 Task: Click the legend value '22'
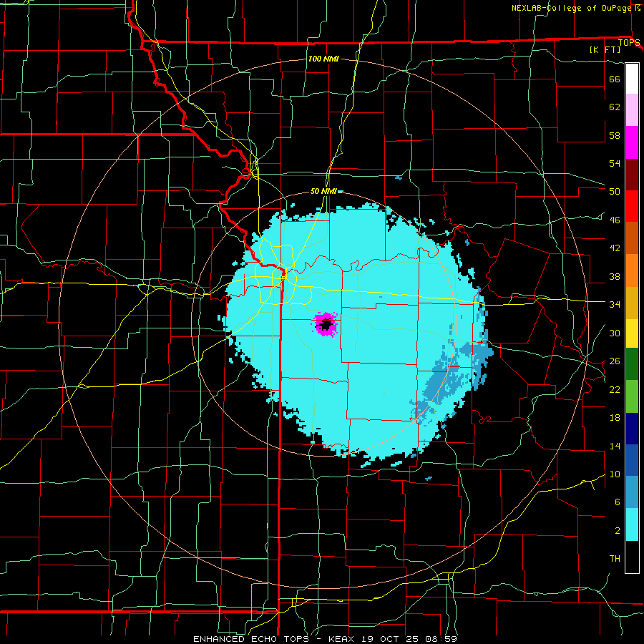(x=615, y=389)
